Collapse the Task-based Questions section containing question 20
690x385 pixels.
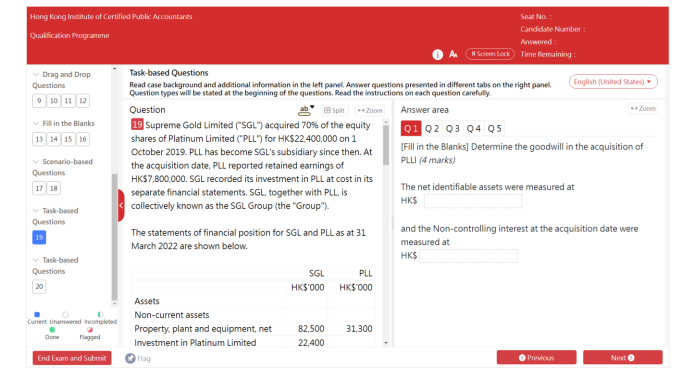point(36,260)
